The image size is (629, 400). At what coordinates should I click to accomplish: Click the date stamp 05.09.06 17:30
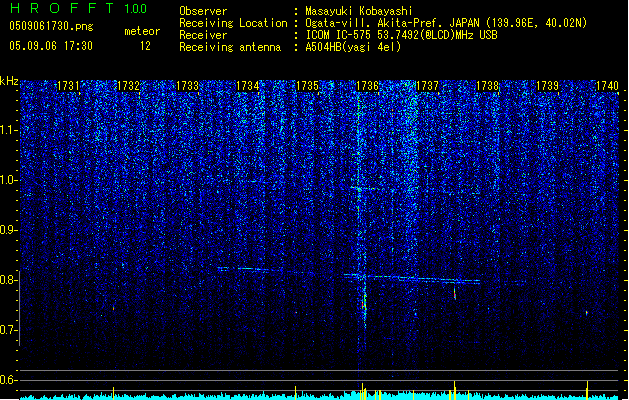(51, 46)
